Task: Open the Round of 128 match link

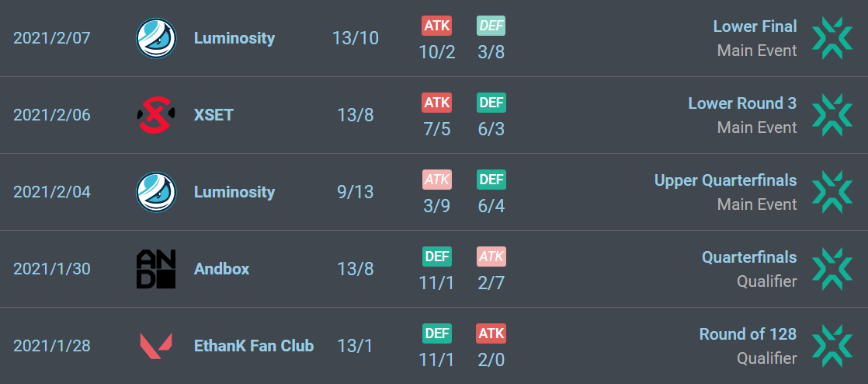Action: click(x=748, y=334)
